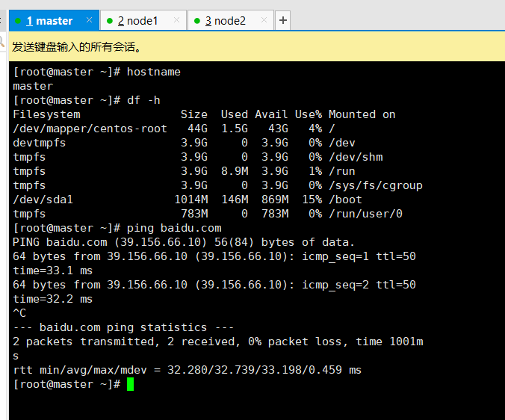Click the /dev/sda1 filesystem row
The width and height of the screenshot is (505, 420).
point(187,200)
